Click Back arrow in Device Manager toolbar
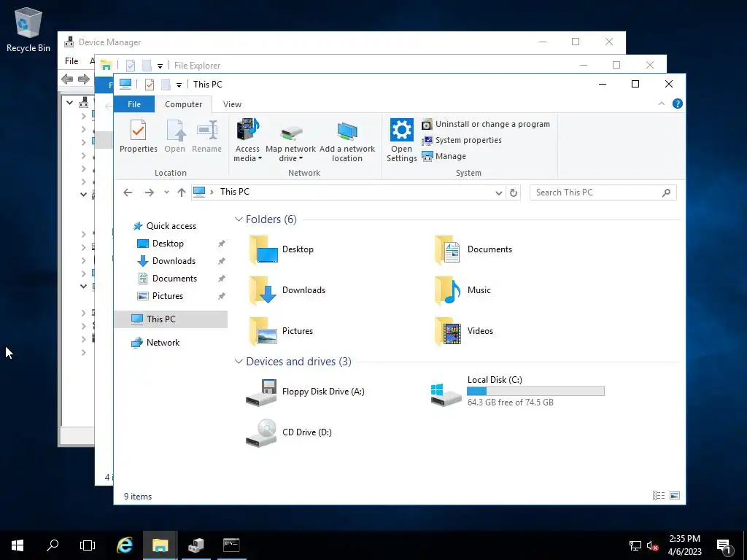The width and height of the screenshot is (747, 560). pyautogui.click(x=67, y=79)
